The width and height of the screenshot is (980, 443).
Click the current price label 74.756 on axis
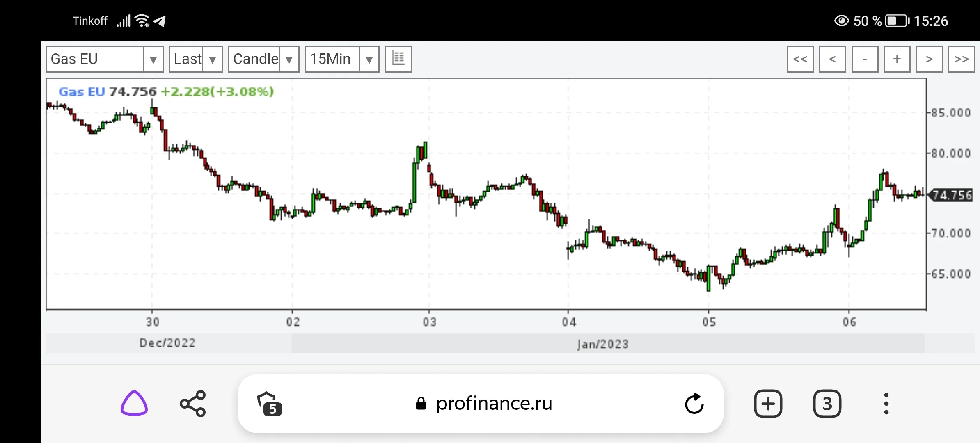tap(950, 195)
